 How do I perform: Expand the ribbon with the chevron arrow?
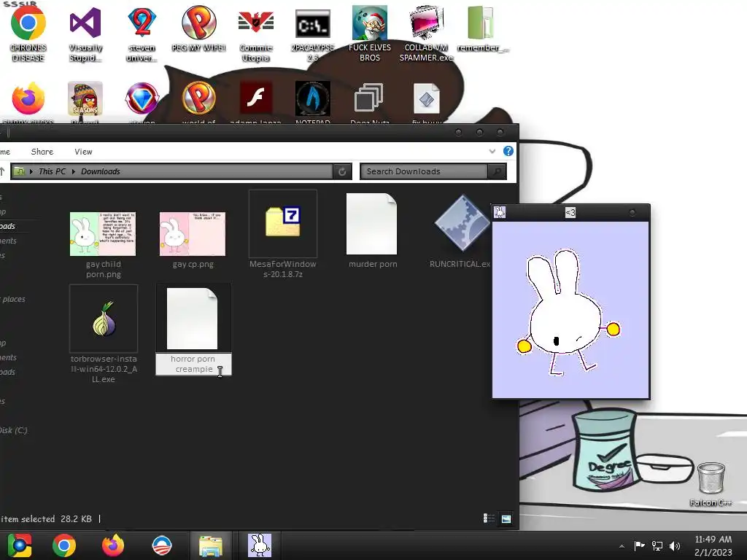coord(492,152)
